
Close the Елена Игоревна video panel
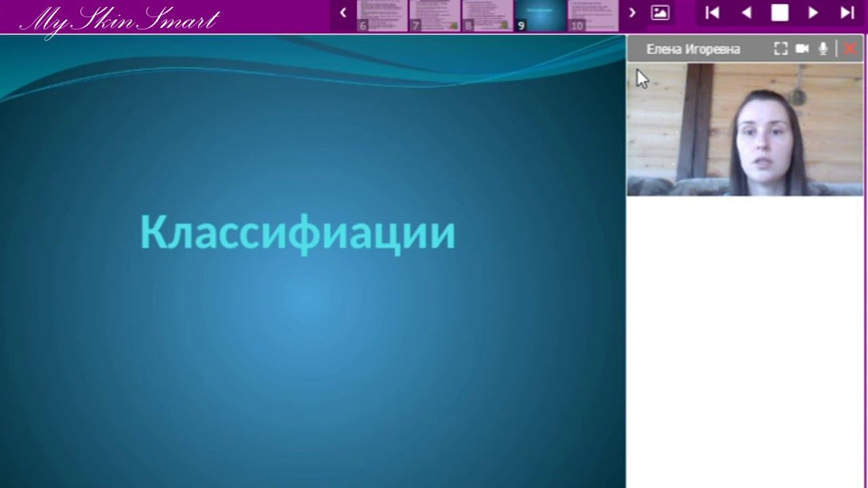tap(850, 49)
